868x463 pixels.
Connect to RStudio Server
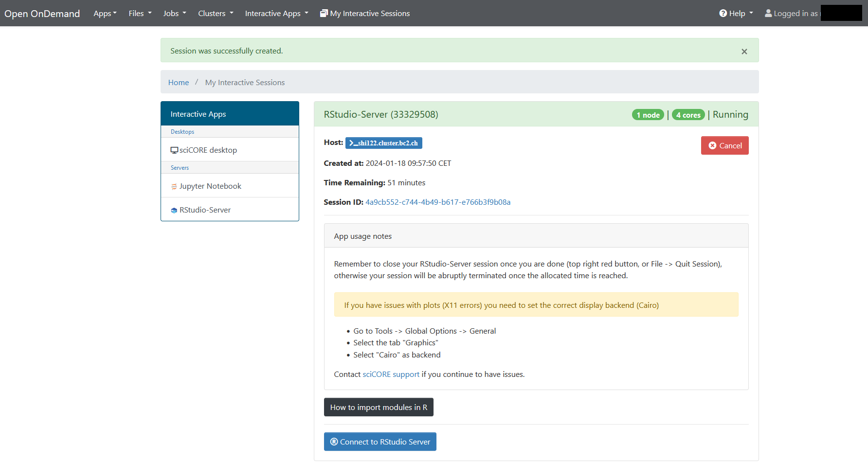(380, 442)
